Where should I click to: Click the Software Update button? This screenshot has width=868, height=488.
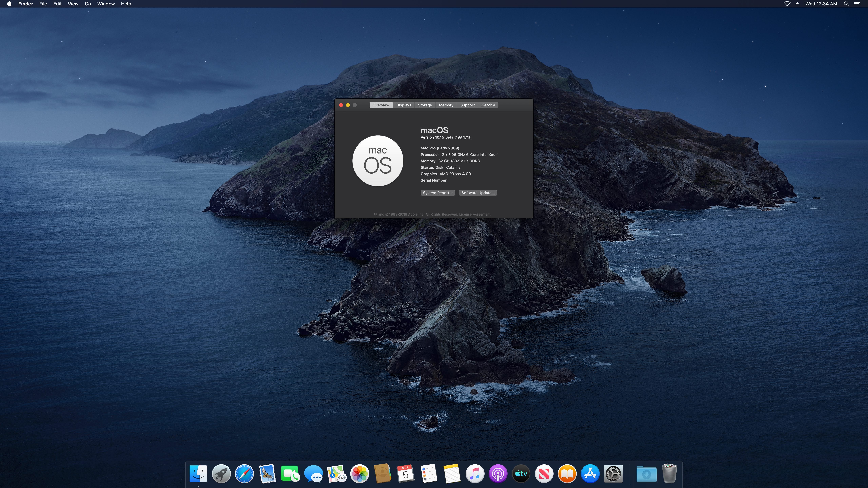(x=478, y=193)
